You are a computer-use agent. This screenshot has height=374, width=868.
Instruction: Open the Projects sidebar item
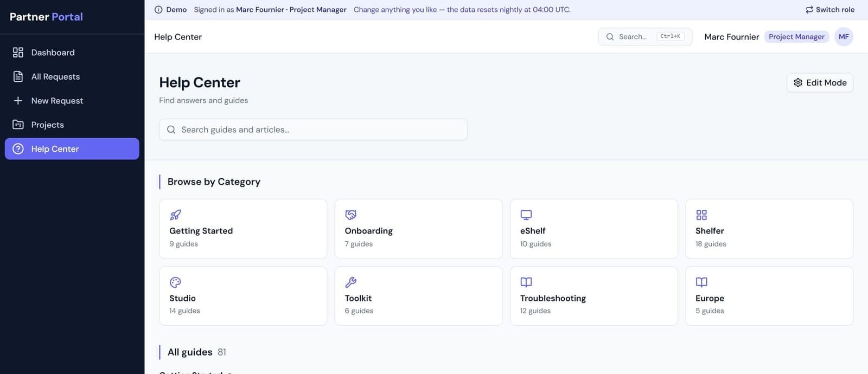pos(72,125)
